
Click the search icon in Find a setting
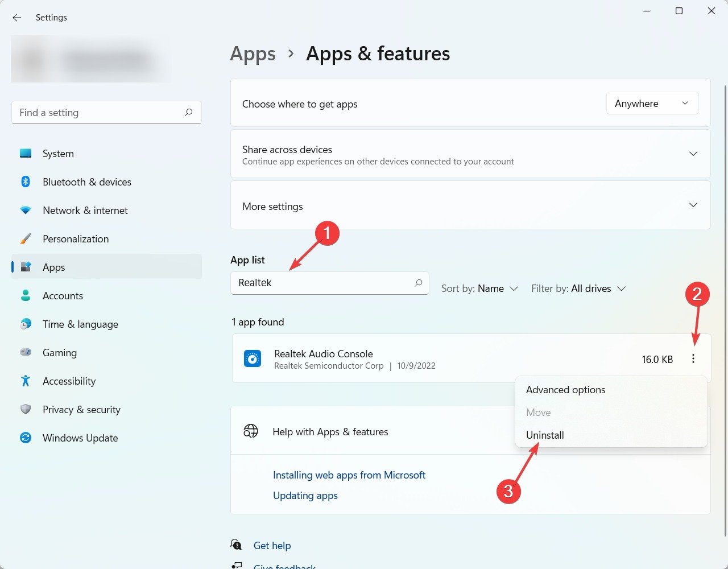click(x=189, y=113)
